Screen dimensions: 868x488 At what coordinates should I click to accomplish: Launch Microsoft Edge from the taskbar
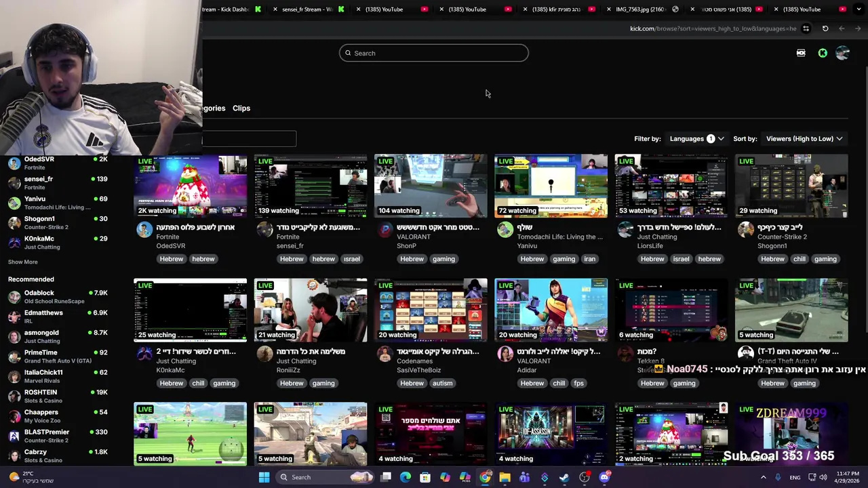click(406, 477)
